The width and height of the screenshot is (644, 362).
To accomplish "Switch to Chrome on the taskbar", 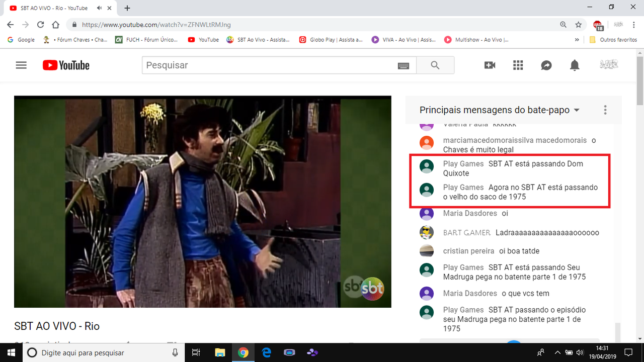I will (x=243, y=352).
